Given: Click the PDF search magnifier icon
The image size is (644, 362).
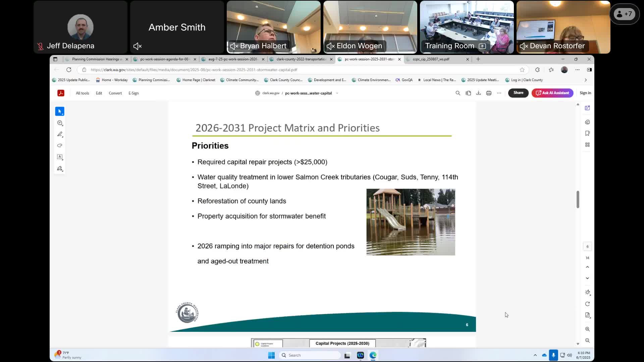Looking at the screenshot, I should click(x=458, y=93).
